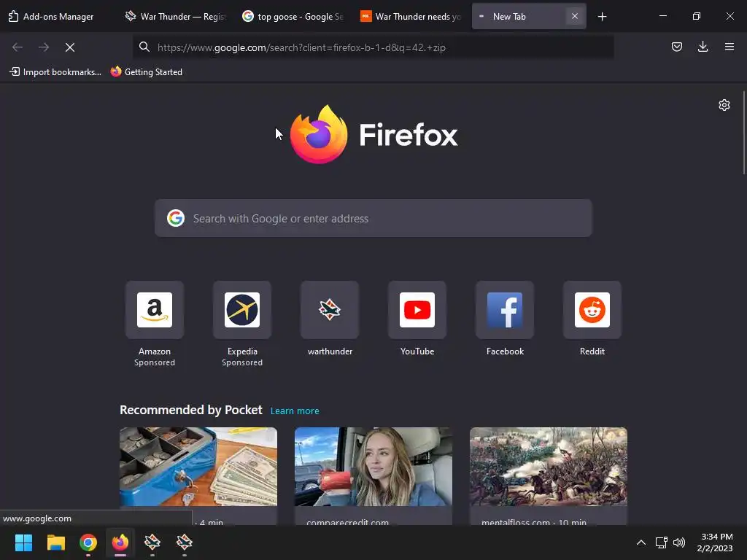
Task: Open Pocket story with cash box
Action: point(198,467)
